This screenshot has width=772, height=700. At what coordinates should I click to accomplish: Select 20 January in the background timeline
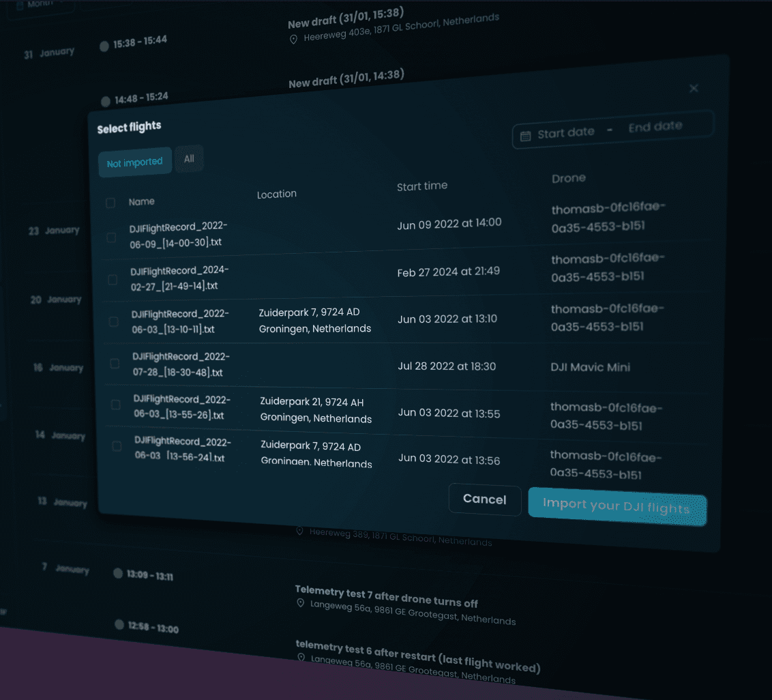(x=56, y=300)
